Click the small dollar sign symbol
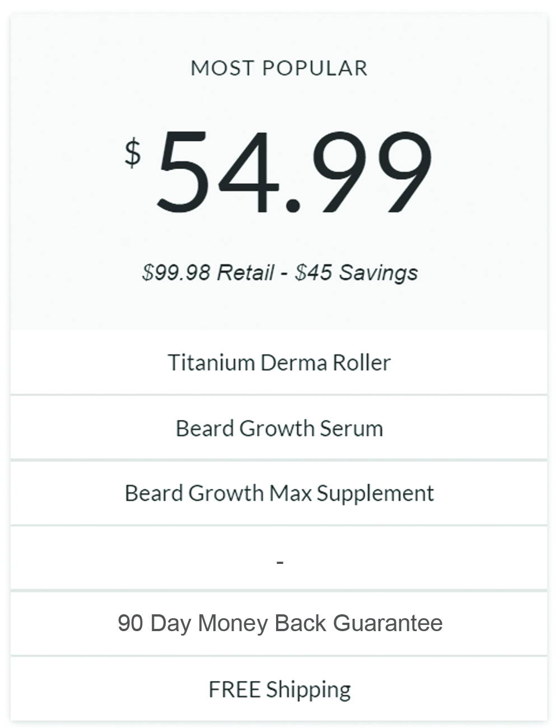560x728 pixels. coord(133,153)
